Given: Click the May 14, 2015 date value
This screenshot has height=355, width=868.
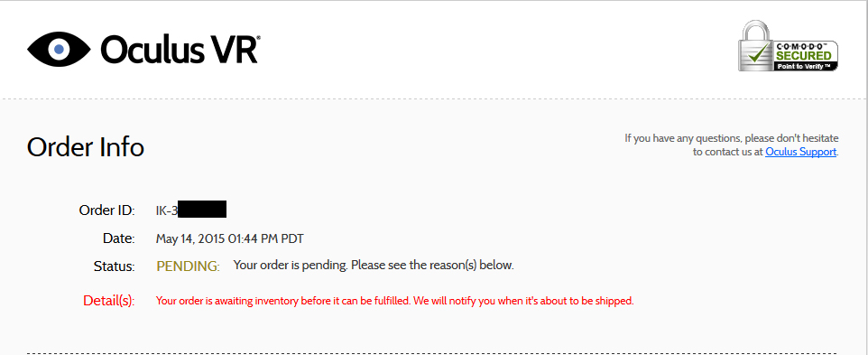Looking at the screenshot, I should pos(230,238).
